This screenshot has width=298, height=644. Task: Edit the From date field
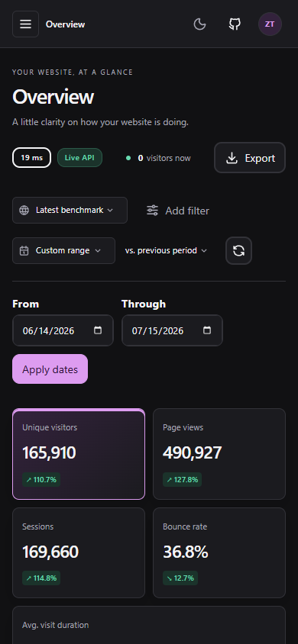click(63, 330)
